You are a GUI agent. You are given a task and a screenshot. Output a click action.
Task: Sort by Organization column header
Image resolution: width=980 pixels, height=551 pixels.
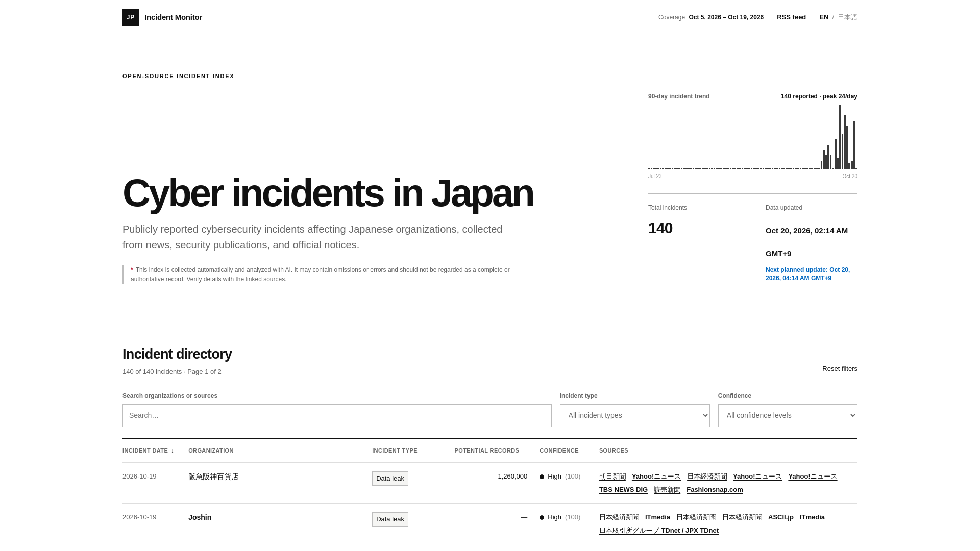click(211, 450)
